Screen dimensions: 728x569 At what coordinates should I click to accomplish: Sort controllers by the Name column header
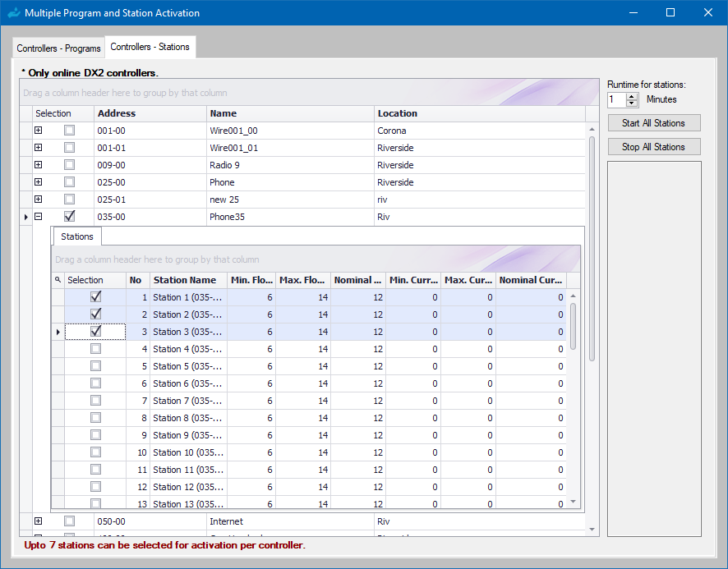[x=290, y=113]
